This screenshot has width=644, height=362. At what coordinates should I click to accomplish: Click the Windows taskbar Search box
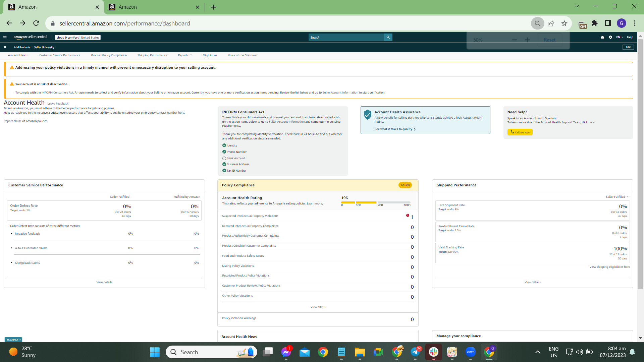tap(211, 352)
